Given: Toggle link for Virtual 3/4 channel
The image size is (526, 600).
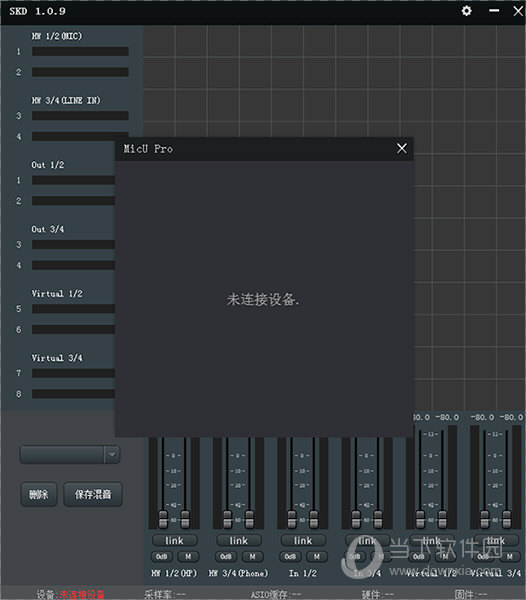Looking at the screenshot, I should pos(496,540).
